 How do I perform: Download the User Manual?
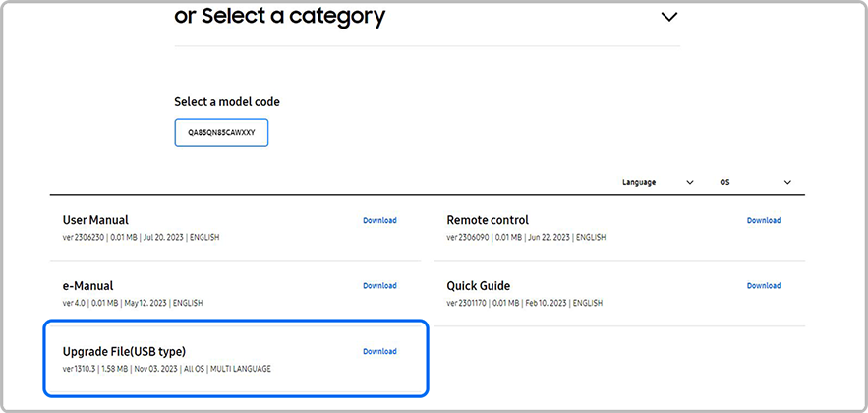(x=379, y=220)
